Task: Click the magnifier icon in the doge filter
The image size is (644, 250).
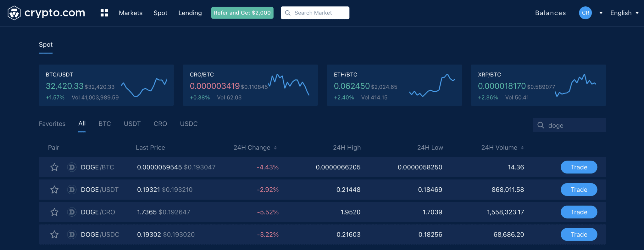Action: tap(541, 125)
